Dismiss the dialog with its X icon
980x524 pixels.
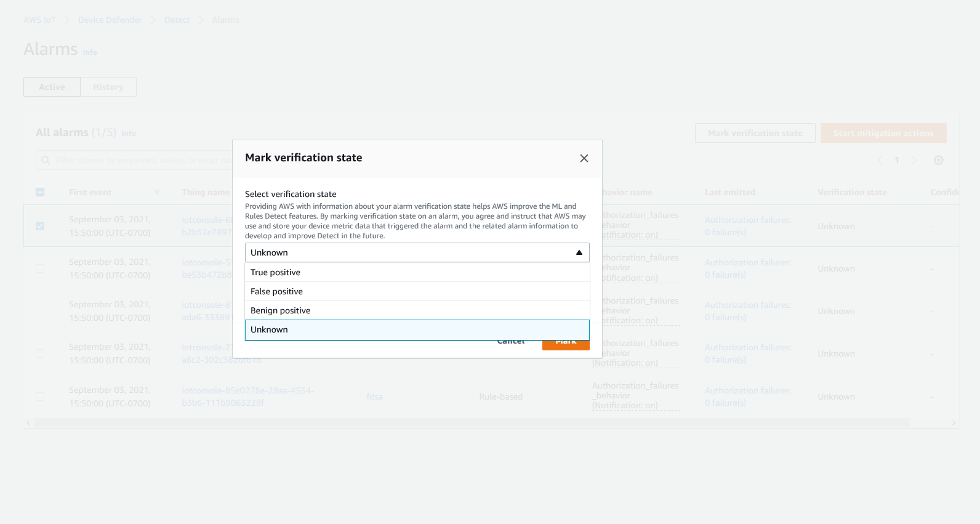584,158
